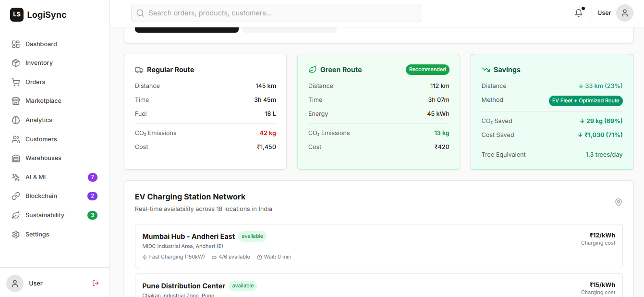Click the 1.3 trees/day value
This screenshot has width=644, height=297.
point(604,155)
